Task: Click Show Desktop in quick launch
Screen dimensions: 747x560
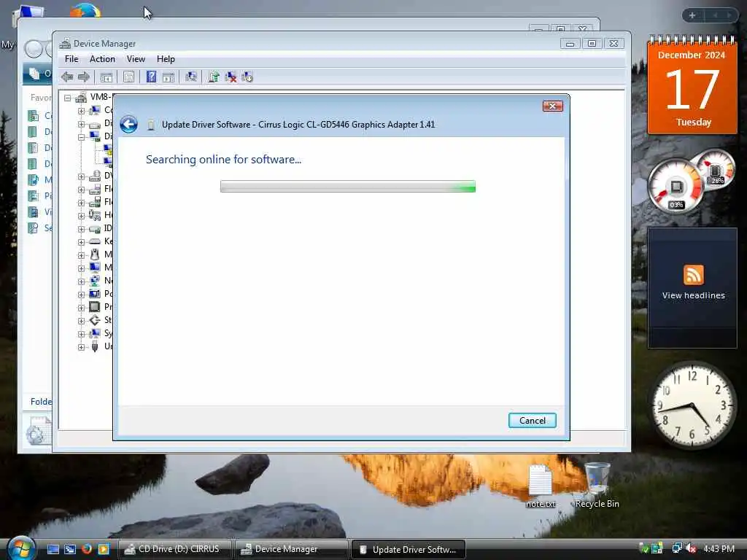Action: point(53,549)
